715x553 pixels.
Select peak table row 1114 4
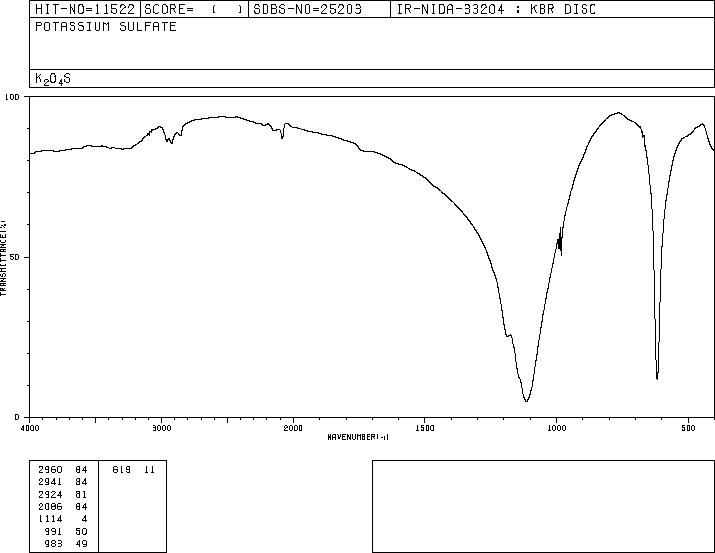click(63, 519)
